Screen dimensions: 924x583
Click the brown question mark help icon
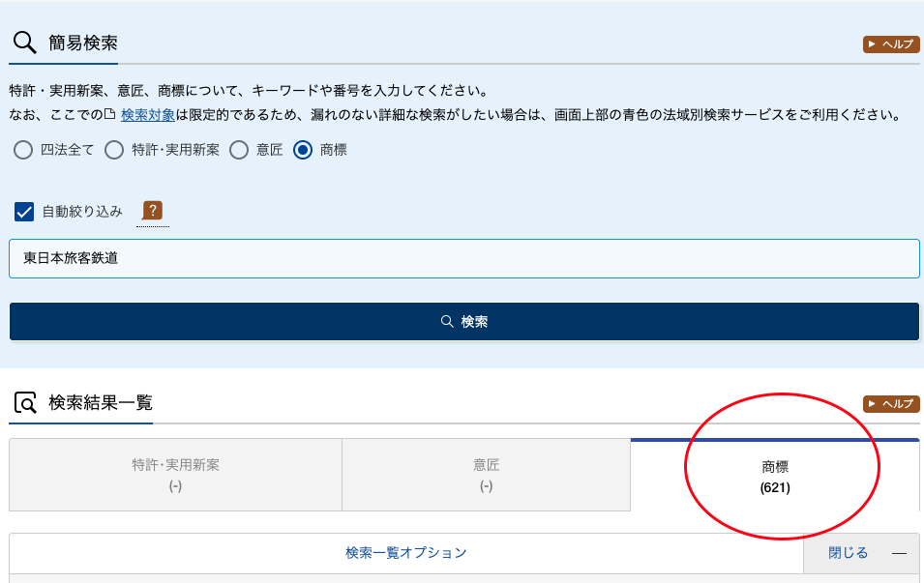point(152,211)
